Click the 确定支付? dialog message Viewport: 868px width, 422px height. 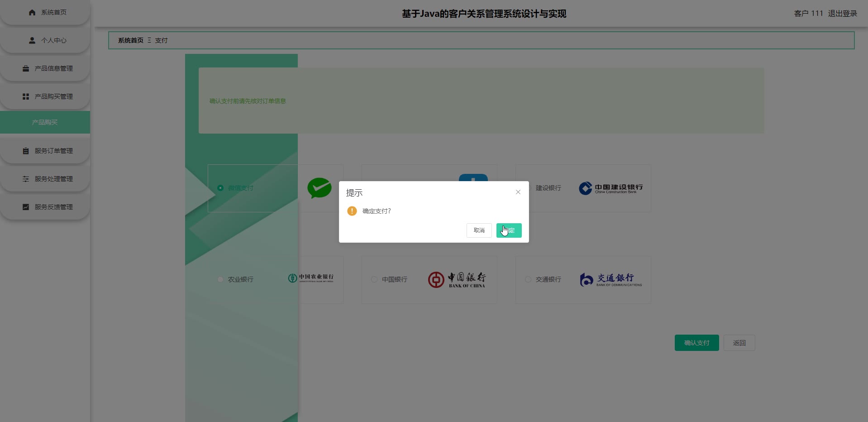(x=377, y=211)
